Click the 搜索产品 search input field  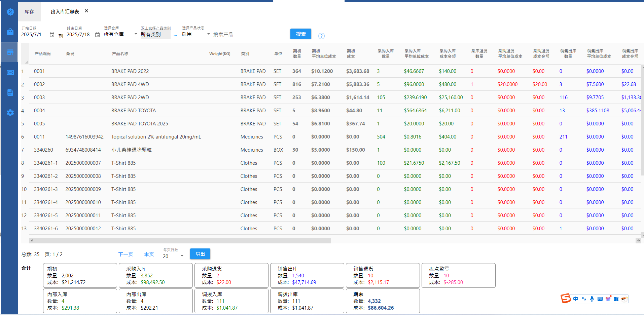point(250,35)
